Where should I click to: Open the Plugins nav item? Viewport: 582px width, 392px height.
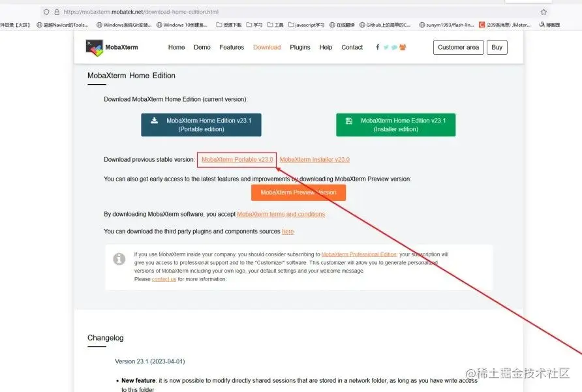pos(300,47)
